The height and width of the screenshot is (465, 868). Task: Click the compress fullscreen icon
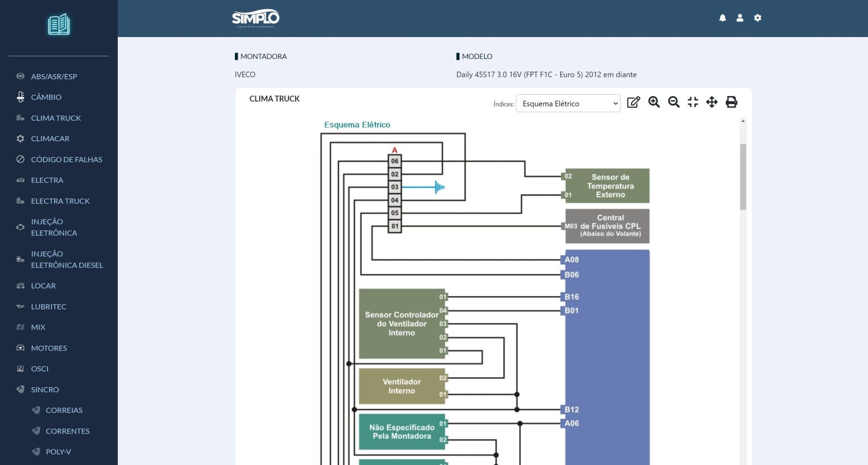point(693,102)
